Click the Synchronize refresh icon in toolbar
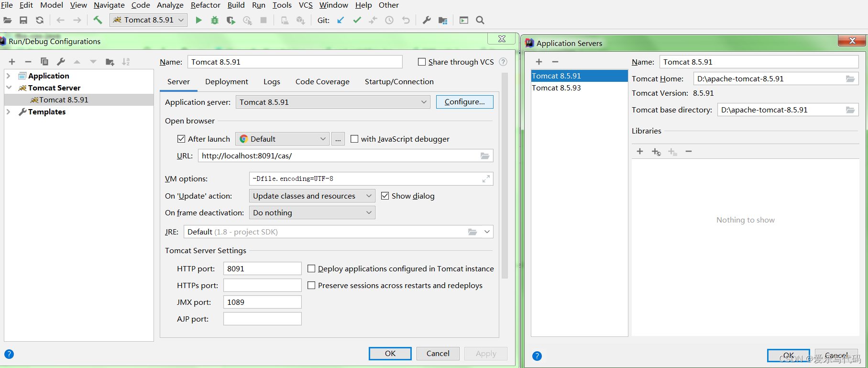The image size is (868, 368). click(x=40, y=20)
